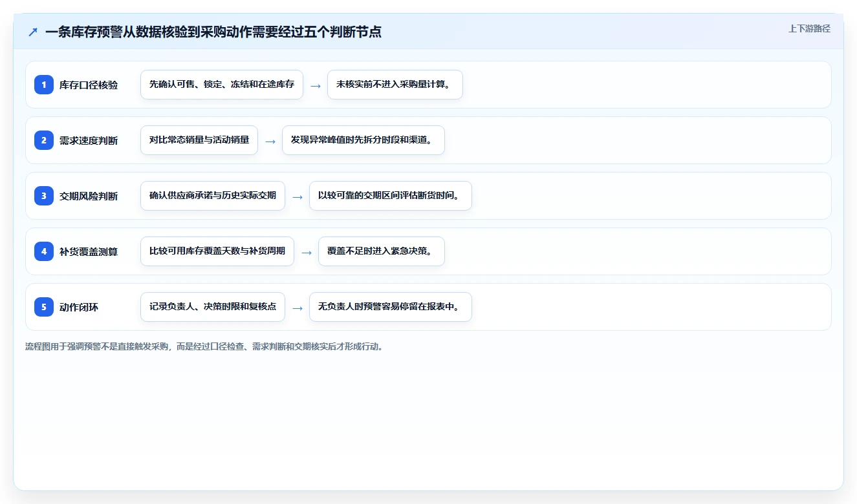Select step number 1 badge
The image size is (857, 504).
(44, 85)
